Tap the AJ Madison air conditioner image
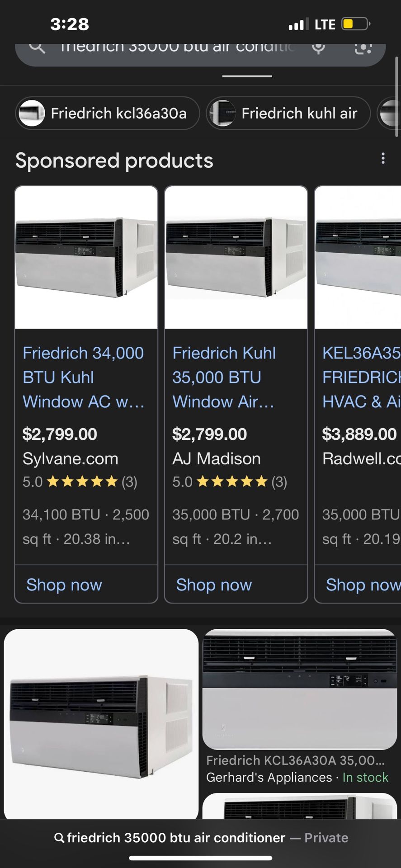This screenshot has width=401, height=868. pos(236,257)
